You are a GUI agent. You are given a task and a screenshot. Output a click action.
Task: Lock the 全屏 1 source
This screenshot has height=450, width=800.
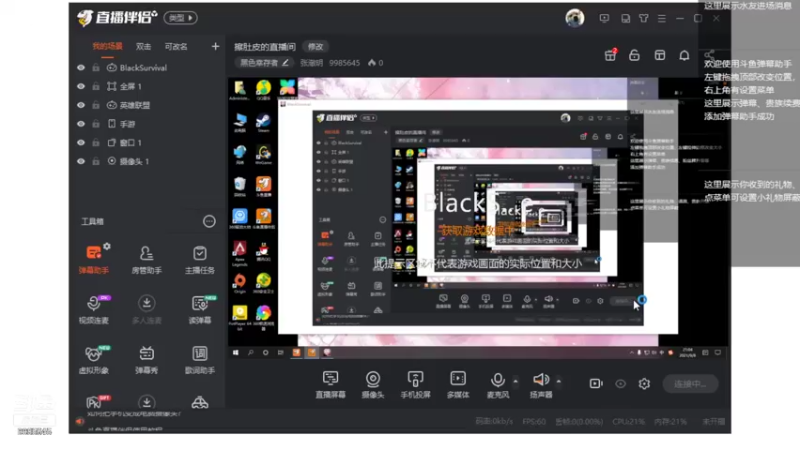click(x=95, y=86)
